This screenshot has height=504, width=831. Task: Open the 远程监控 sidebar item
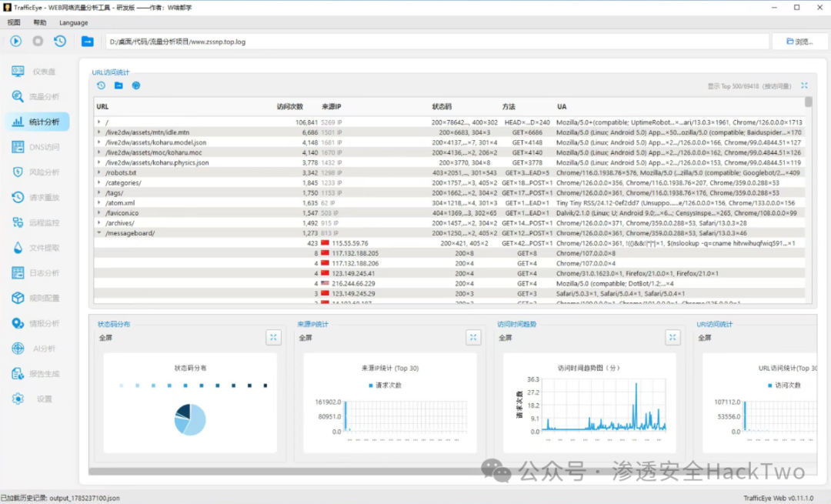click(x=37, y=222)
